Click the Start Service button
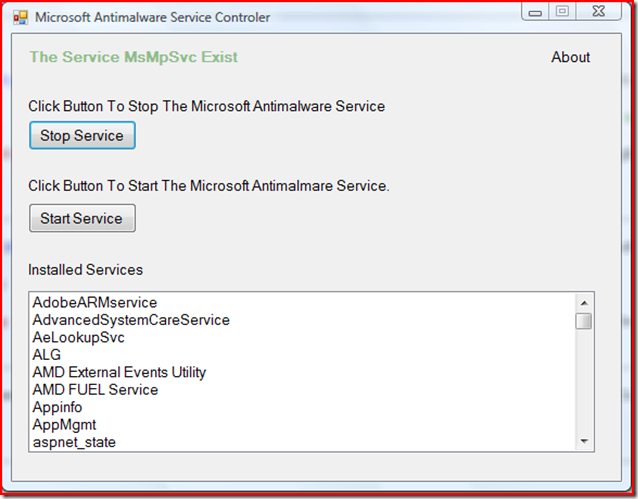638x499 pixels. click(x=82, y=219)
